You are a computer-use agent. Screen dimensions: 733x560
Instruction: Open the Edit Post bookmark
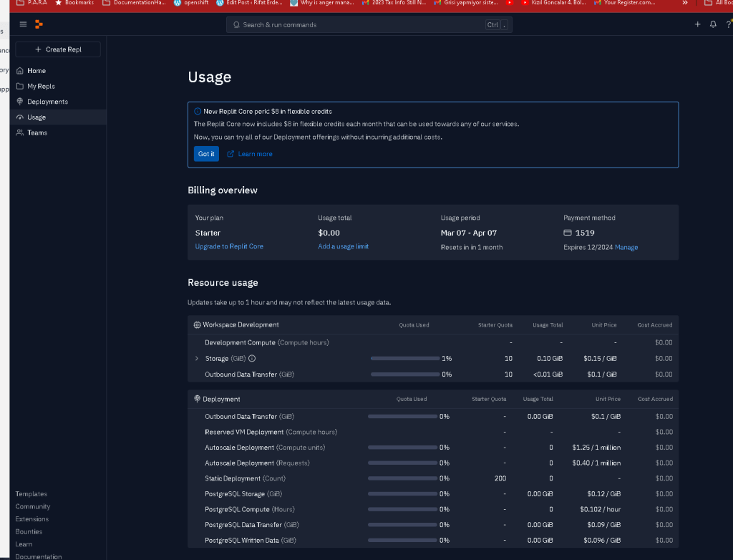pos(249,3)
